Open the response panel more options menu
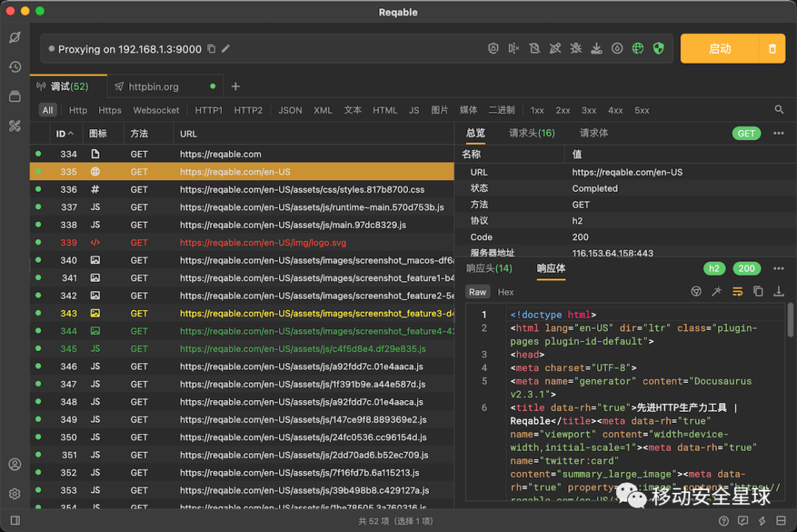 pos(779,269)
